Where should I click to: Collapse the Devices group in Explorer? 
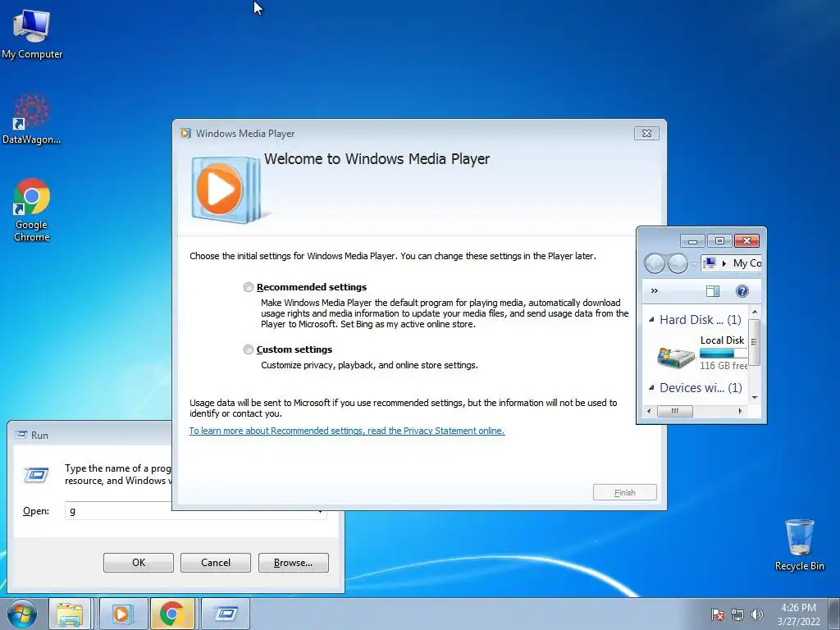pyautogui.click(x=651, y=387)
